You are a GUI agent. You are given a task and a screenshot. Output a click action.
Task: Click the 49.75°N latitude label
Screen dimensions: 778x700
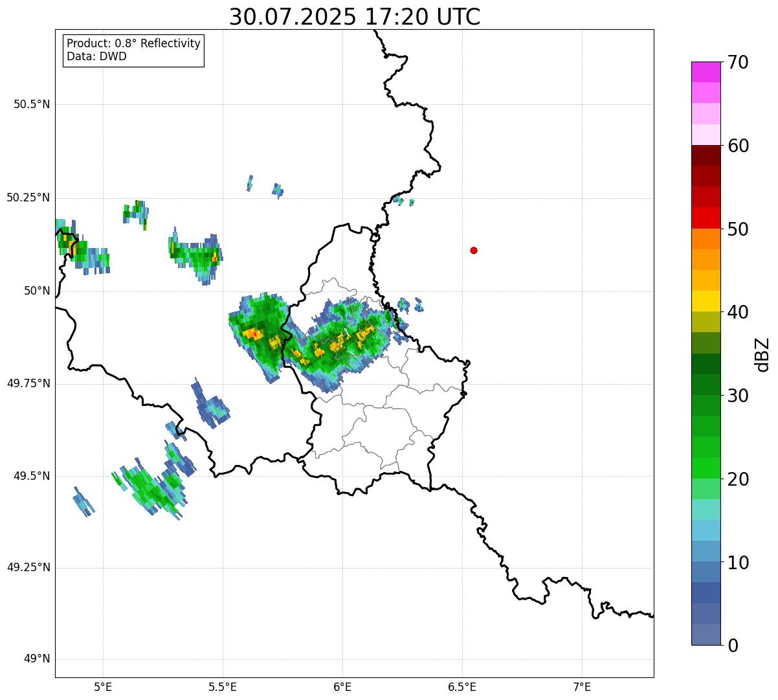point(28,383)
